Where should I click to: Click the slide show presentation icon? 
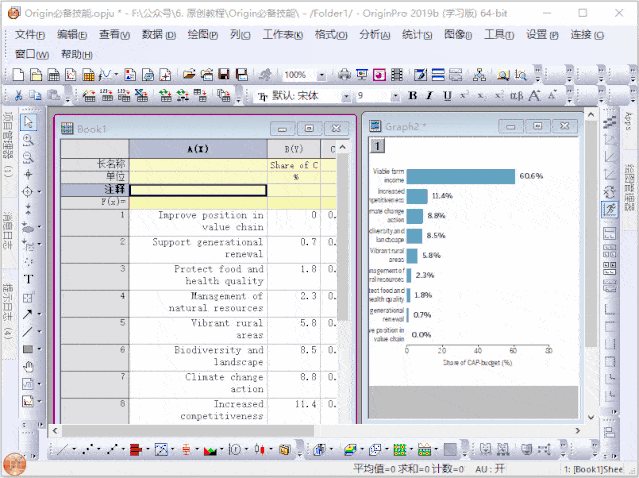click(x=361, y=75)
